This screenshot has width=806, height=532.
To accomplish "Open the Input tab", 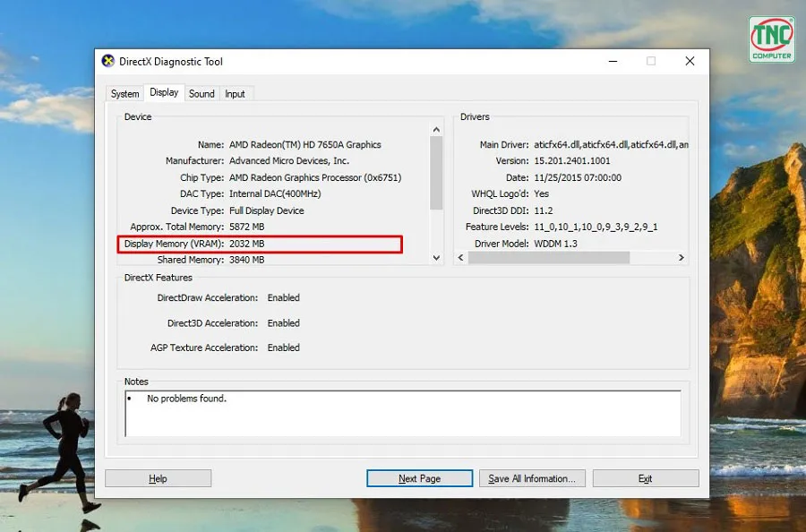I will click(x=235, y=93).
